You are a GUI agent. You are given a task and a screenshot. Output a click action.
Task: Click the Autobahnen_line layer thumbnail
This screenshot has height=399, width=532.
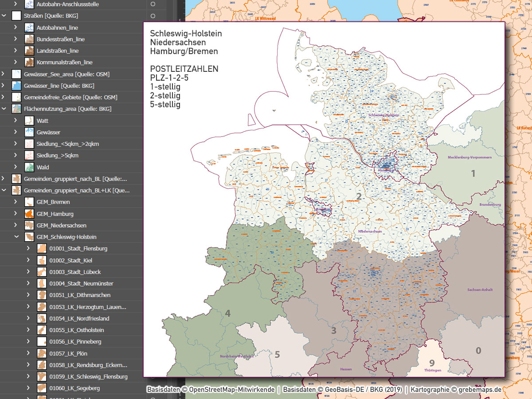(x=29, y=27)
